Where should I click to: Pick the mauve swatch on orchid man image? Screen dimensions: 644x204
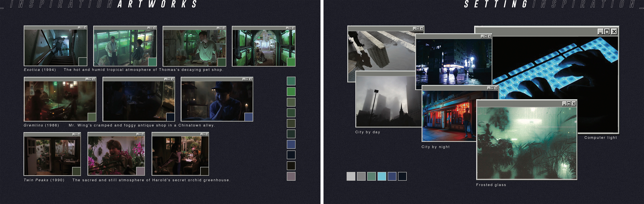coord(141,171)
